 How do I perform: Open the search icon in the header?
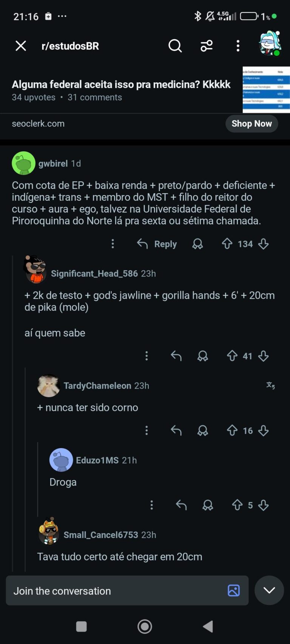175,46
